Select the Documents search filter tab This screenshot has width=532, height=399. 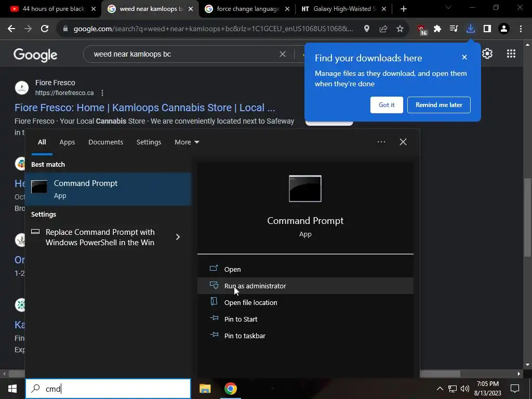(105, 142)
